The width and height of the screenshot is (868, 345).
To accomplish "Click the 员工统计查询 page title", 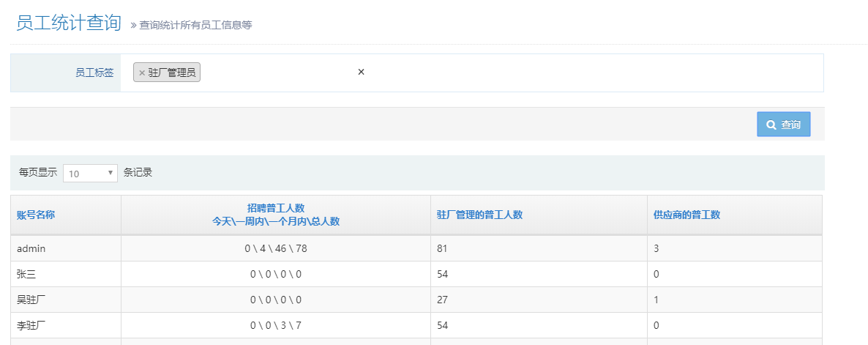I will (68, 23).
